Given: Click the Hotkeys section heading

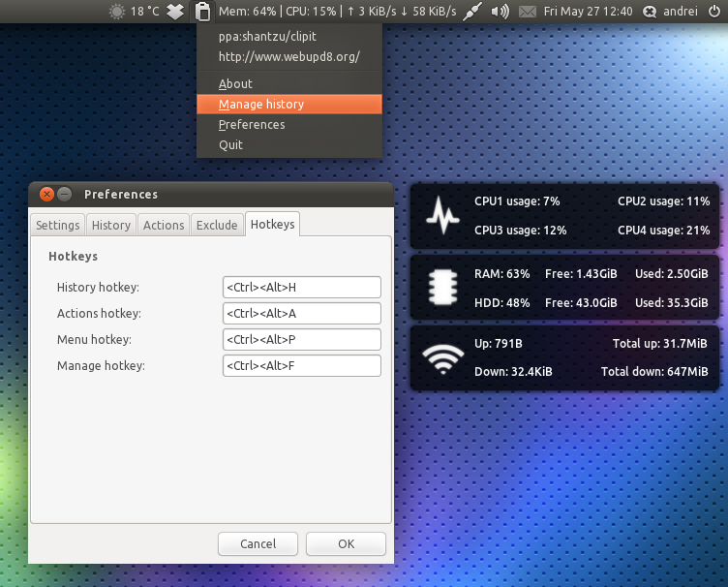Looking at the screenshot, I should point(73,257).
